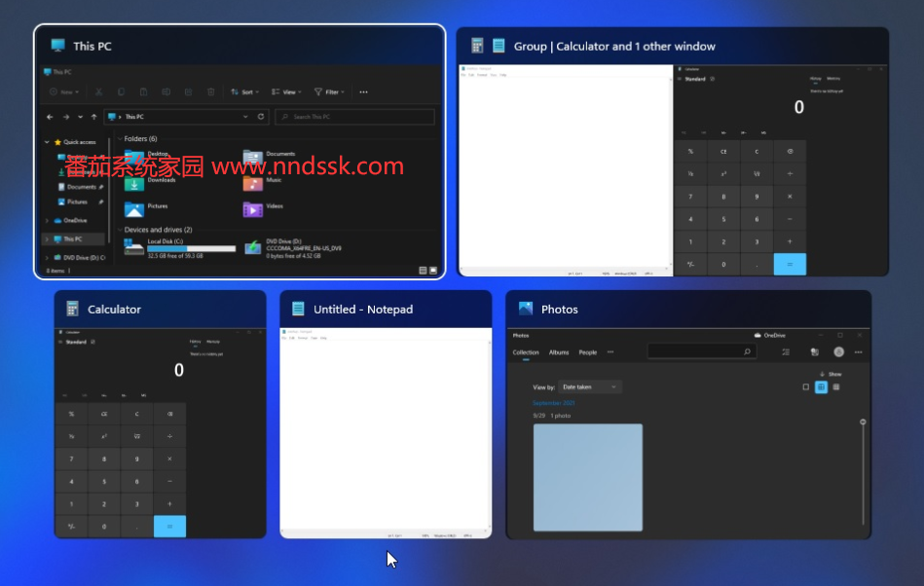Click the Delete trash icon in This PC toolbar

[x=211, y=92]
